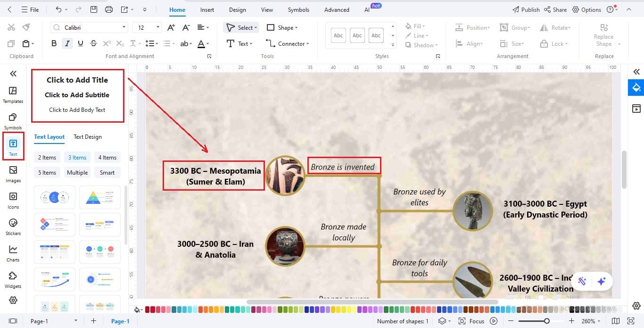This screenshot has width=644, height=328.
Task: Click the Save disk icon
Action: (94, 9)
